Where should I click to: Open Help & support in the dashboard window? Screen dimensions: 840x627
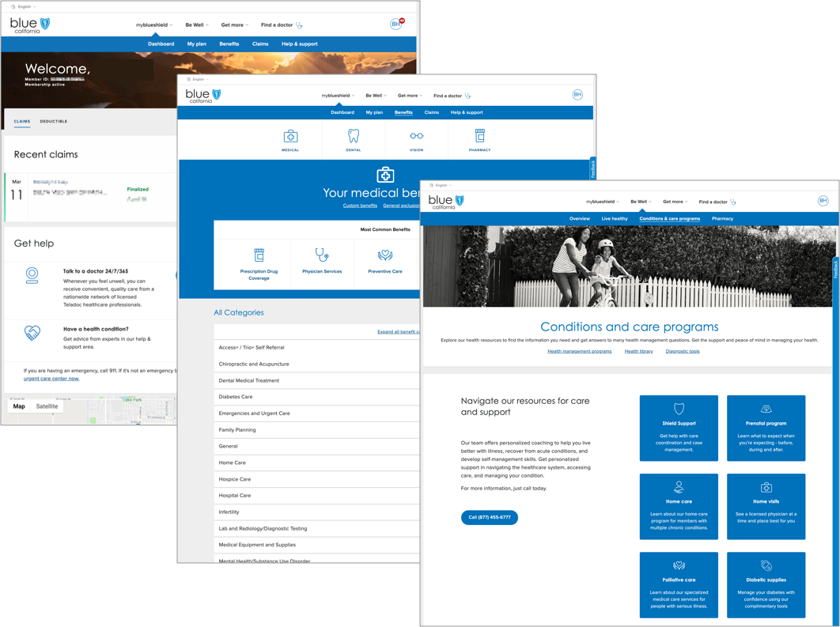coord(300,44)
